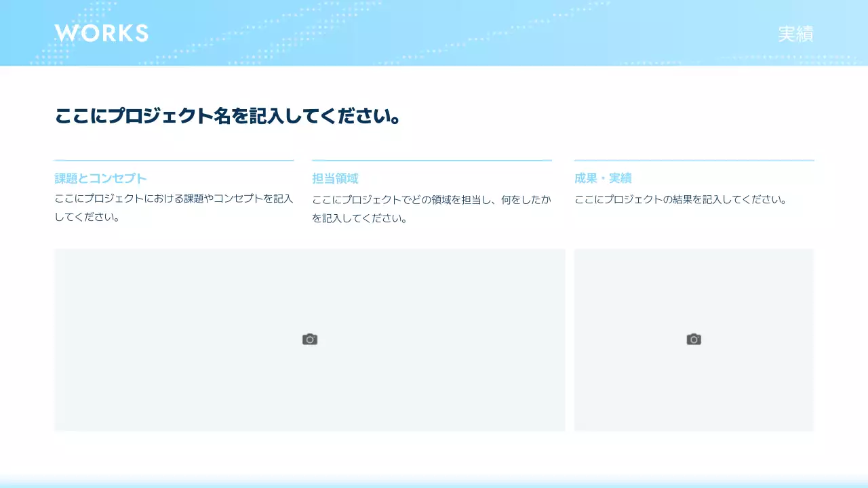This screenshot has height=488, width=868.
Task: Click the body text under 担当領域
Action: pyautogui.click(x=431, y=208)
